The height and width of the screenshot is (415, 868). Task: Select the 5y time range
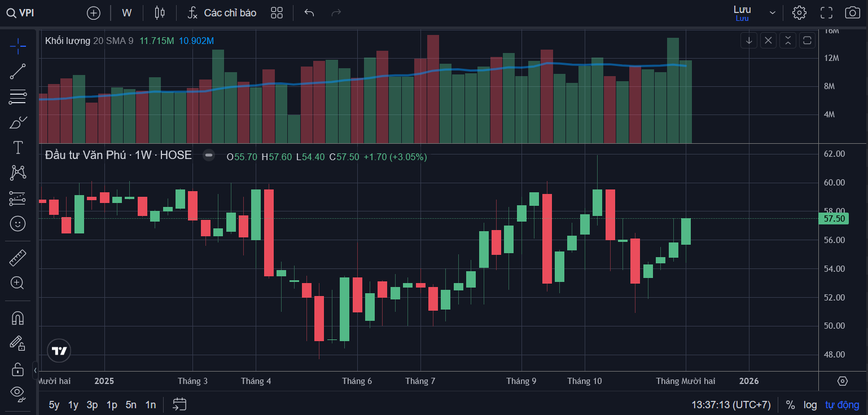54,405
